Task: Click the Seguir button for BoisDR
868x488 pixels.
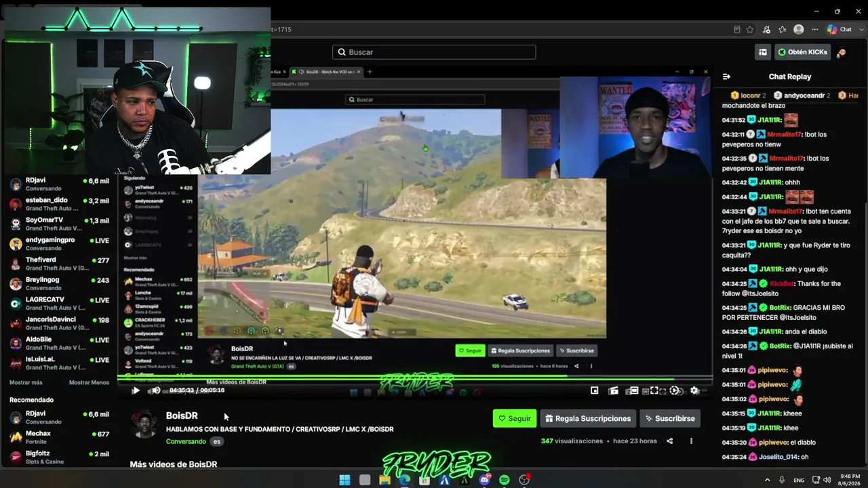Action: tap(515, 418)
